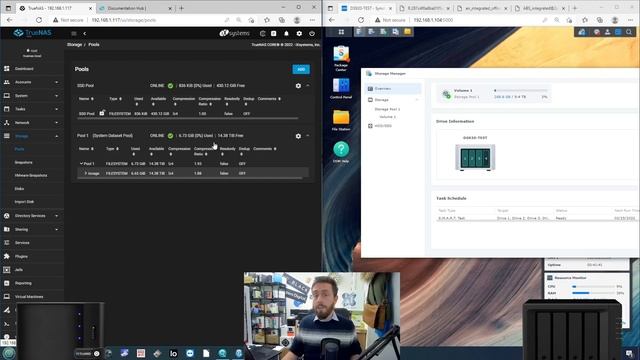The image size is (640, 360).
Task: Expand the Tasks menu arrow
Action: 56,109
